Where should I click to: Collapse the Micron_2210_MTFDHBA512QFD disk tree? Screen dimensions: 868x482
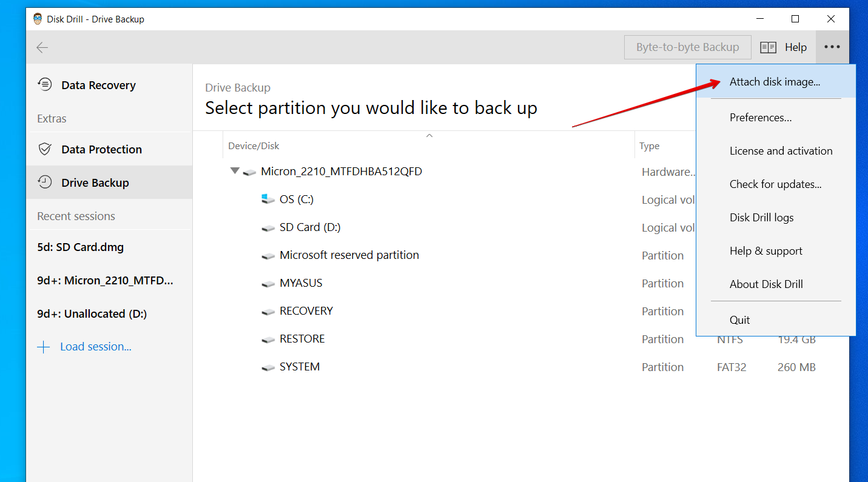235,171
